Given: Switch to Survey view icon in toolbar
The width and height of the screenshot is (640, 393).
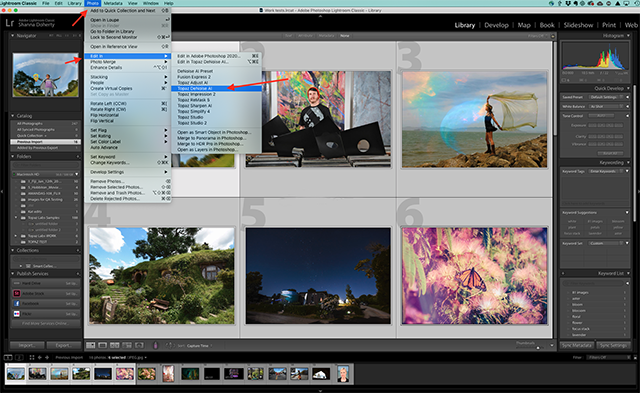Looking at the screenshot, I should pos(127,345).
